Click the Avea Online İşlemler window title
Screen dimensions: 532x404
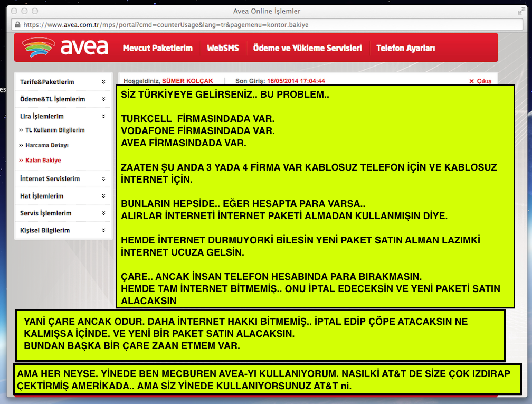267,11
